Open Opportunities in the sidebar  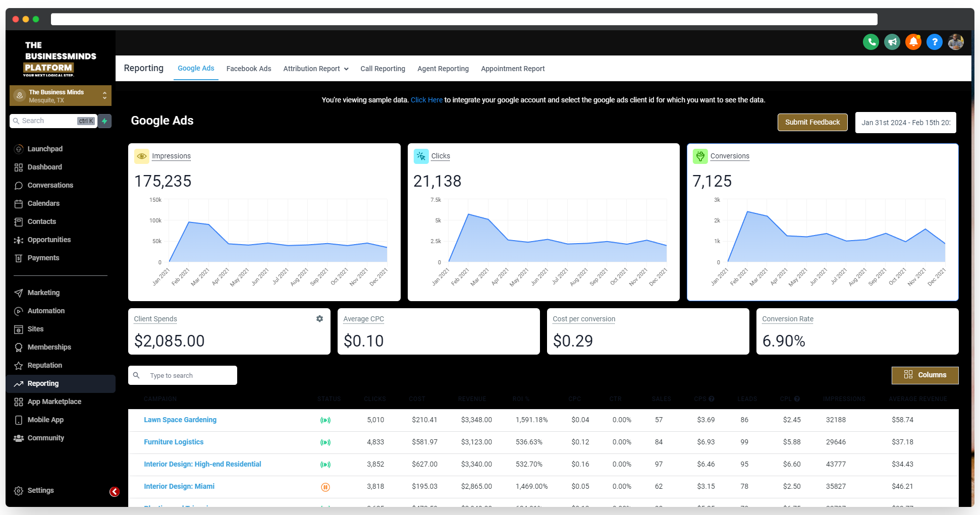point(49,240)
